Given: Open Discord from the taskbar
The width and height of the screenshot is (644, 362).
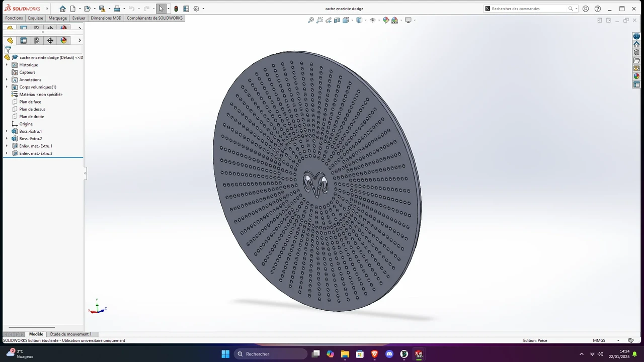Looking at the screenshot, I should 389,354.
